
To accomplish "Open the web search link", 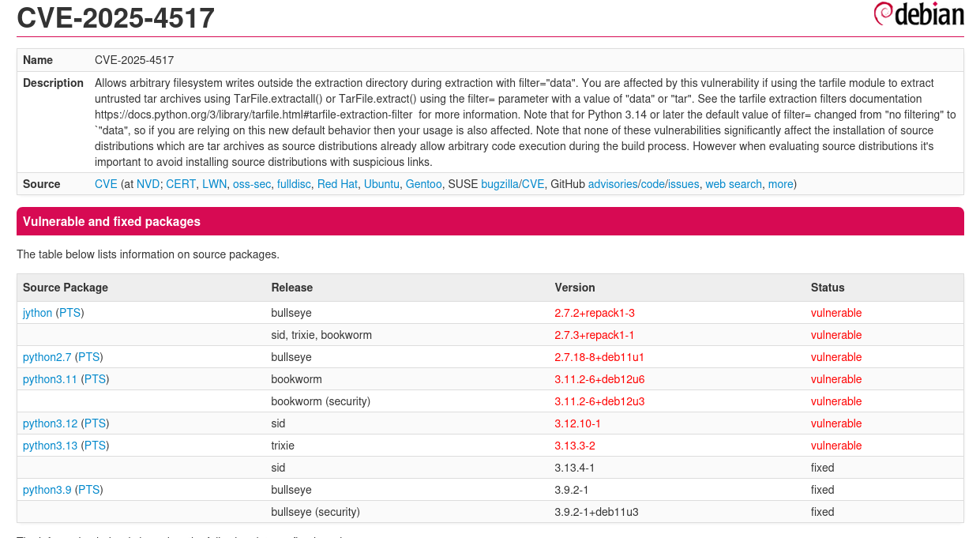I will (734, 184).
